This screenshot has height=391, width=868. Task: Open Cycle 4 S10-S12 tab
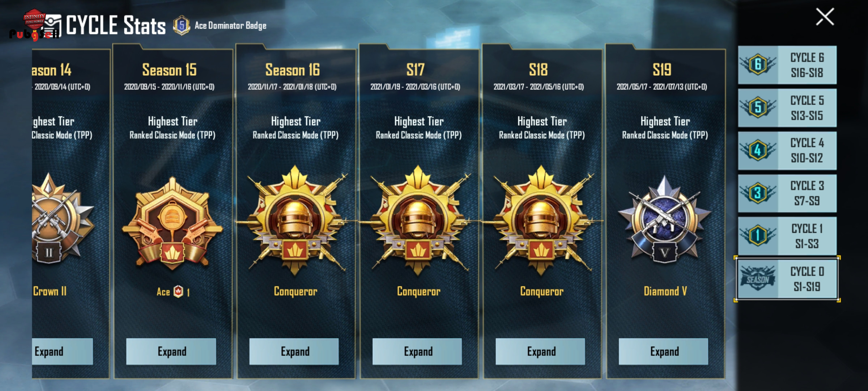[787, 151]
